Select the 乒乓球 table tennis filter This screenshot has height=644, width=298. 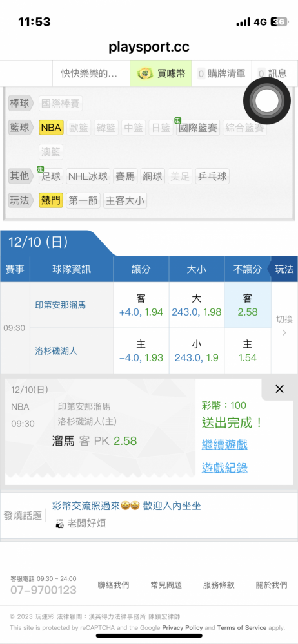pyautogui.click(x=212, y=176)
